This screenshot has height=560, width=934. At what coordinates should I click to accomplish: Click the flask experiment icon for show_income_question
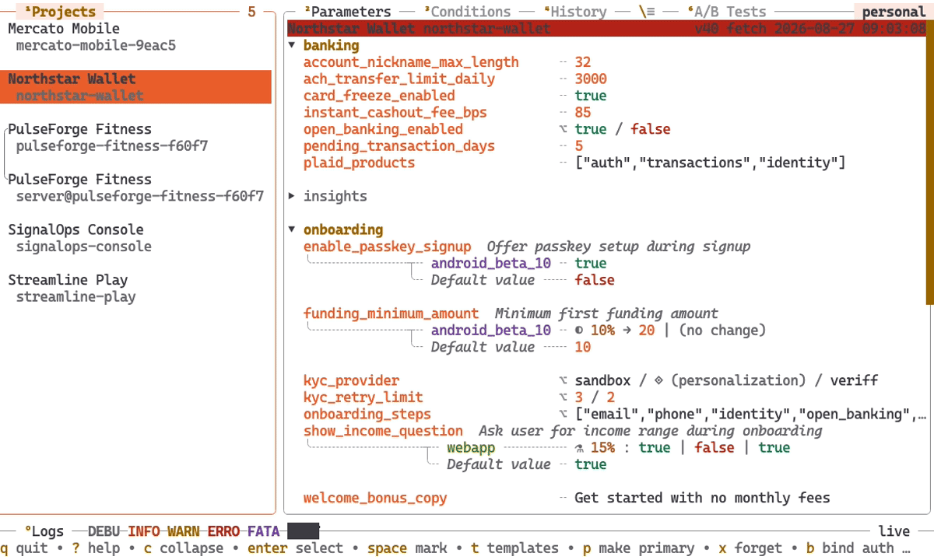click(x=579, y=448)
